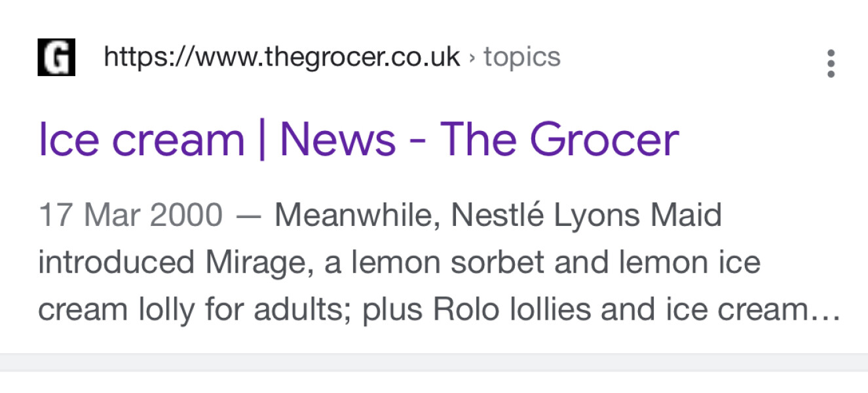This screenshot has height=393, width=868.
Task: Click the gray divider below the result
Action: pyautogui.click(x=434, y=362)
